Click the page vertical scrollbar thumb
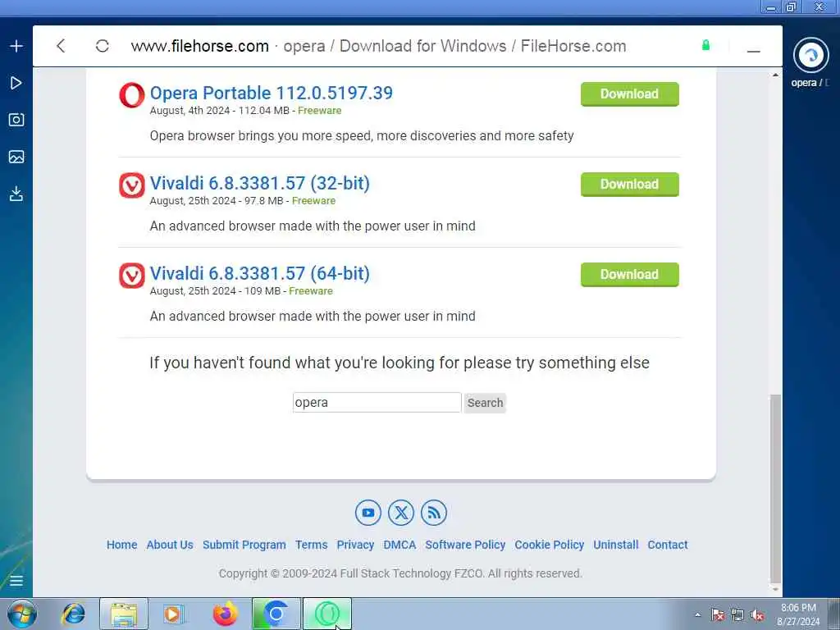Screen dimensions: 840x630 (775, 488)
